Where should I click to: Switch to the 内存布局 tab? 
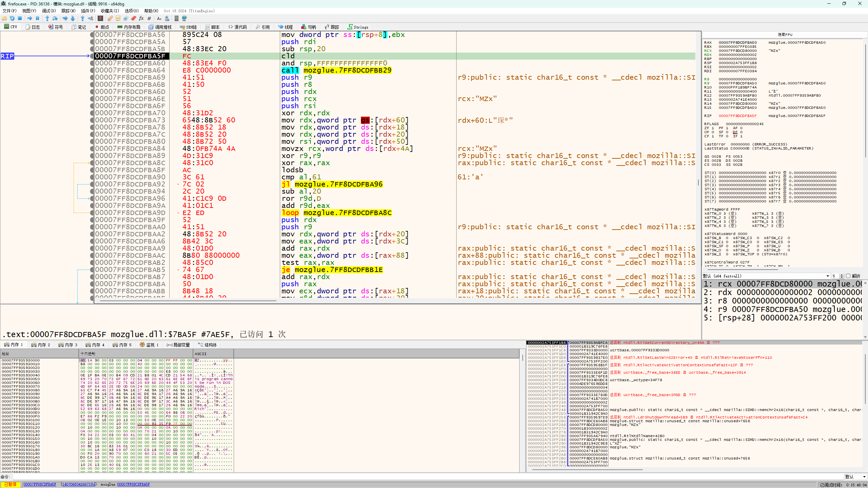tap(129, 27)
